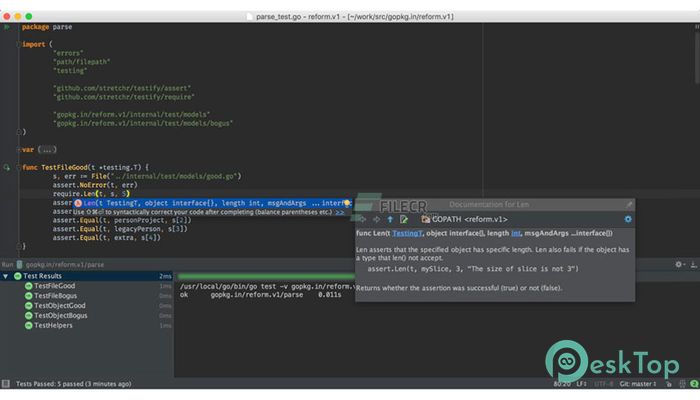The height and width of the screenshot is (400, 700).
Task: Click the run gutter icon beside package parse
Action: coord(7,27)
